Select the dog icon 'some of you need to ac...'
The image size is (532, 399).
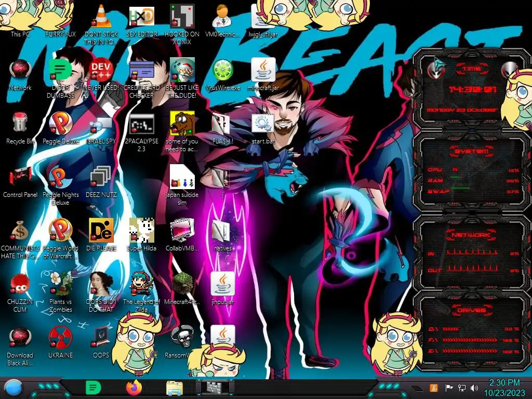pyautogui.click(x=182, y=132)
